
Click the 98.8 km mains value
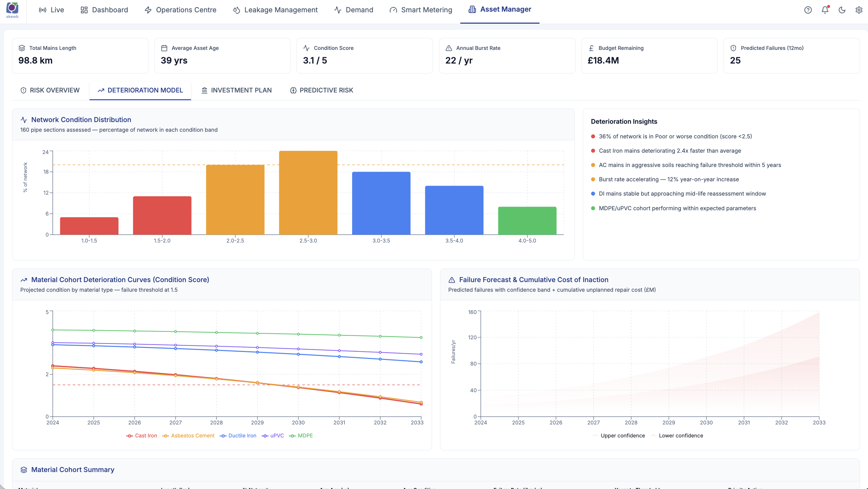pyautogui.click(x=35, y=61)
